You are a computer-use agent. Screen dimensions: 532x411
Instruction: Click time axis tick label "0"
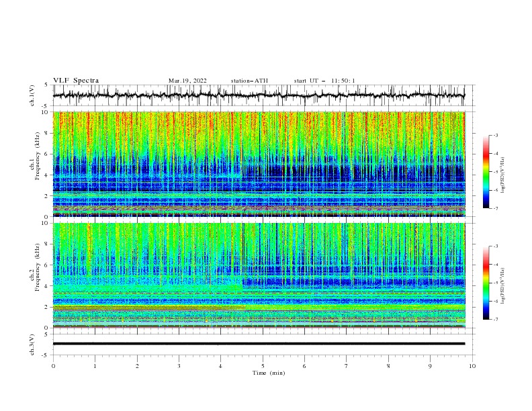tap(53, 366)
